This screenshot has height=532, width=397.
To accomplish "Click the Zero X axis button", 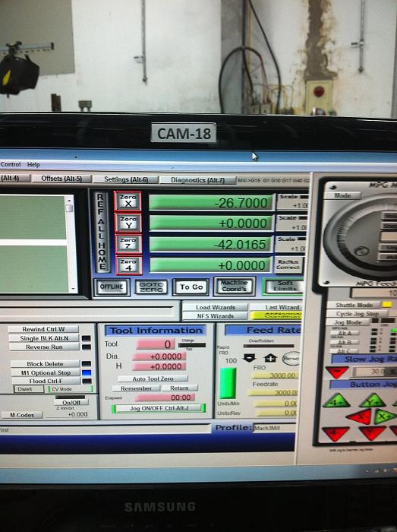I will point(128,201).
